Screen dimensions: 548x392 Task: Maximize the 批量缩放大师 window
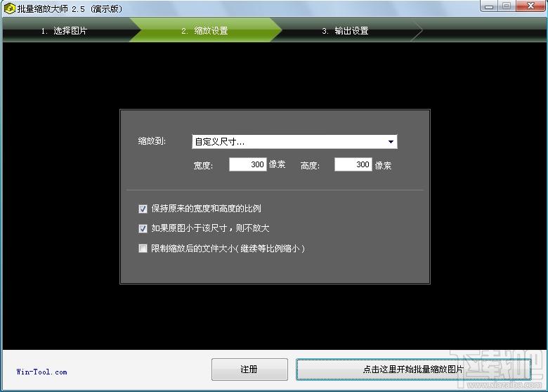coord(507,6)
